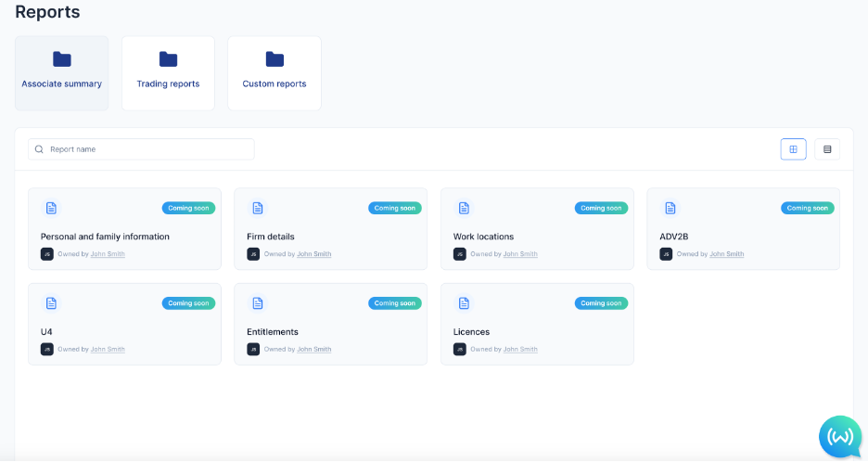Click JS avatar on Work locations card
The image size is (868, 462).
(459, 253)
